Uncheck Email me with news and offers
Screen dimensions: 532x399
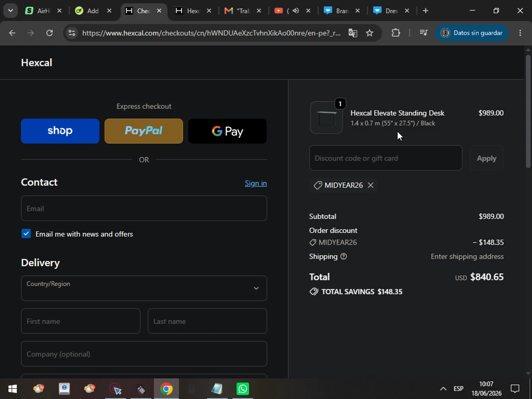point(26,234)
